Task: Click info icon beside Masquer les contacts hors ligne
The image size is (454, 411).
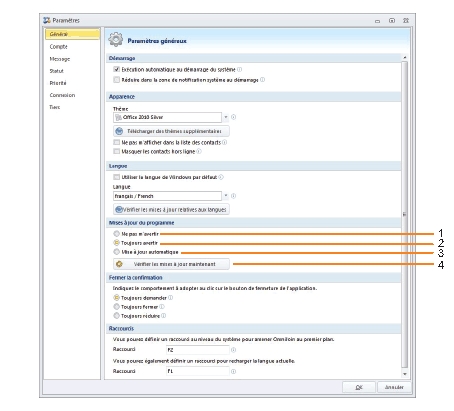Action: click(199, 151)
